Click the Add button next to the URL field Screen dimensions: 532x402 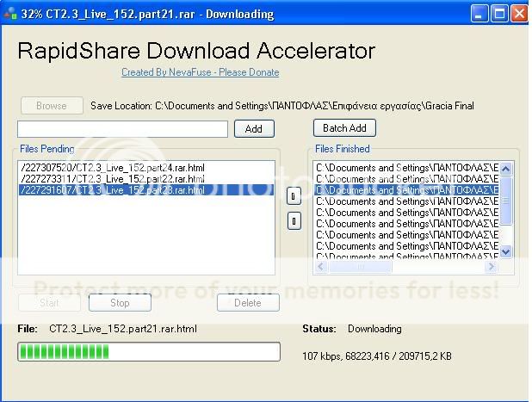point(254,129)
